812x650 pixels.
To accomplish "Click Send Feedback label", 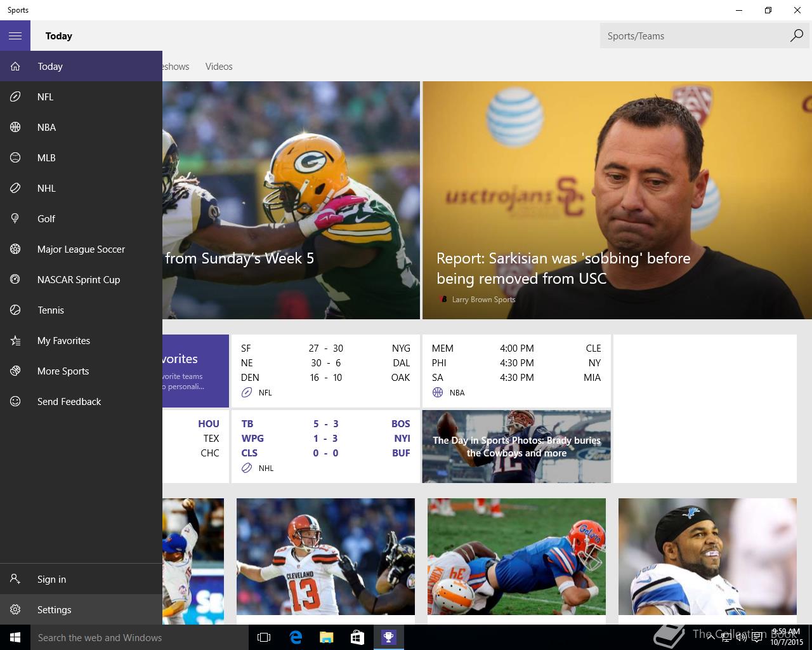I will click(x=69, y=401).
